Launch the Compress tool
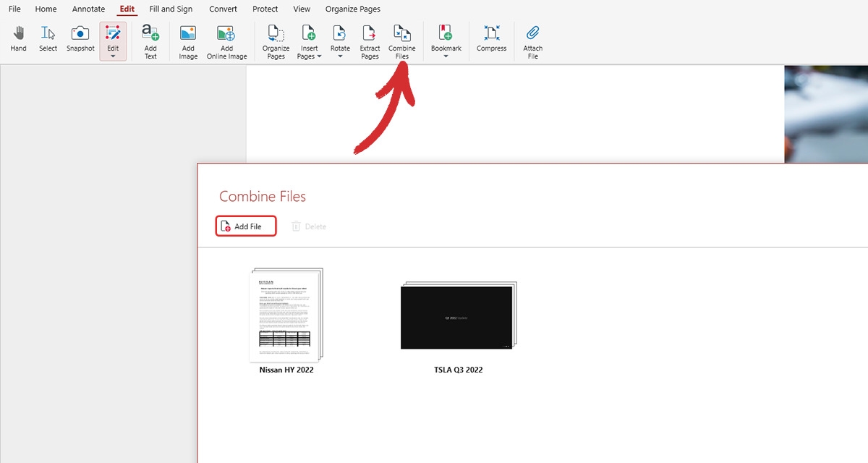Viewport: 868px width, 463px height. 492,39
